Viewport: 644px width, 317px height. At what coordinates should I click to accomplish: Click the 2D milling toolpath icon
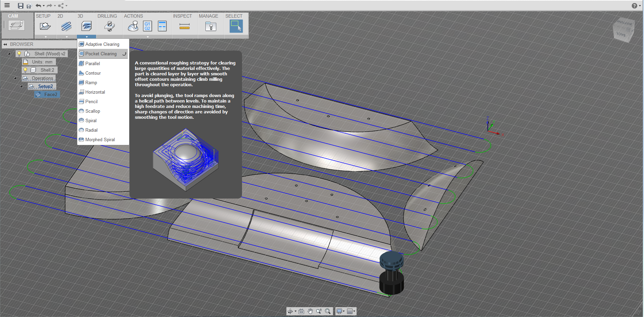[66, 26]
